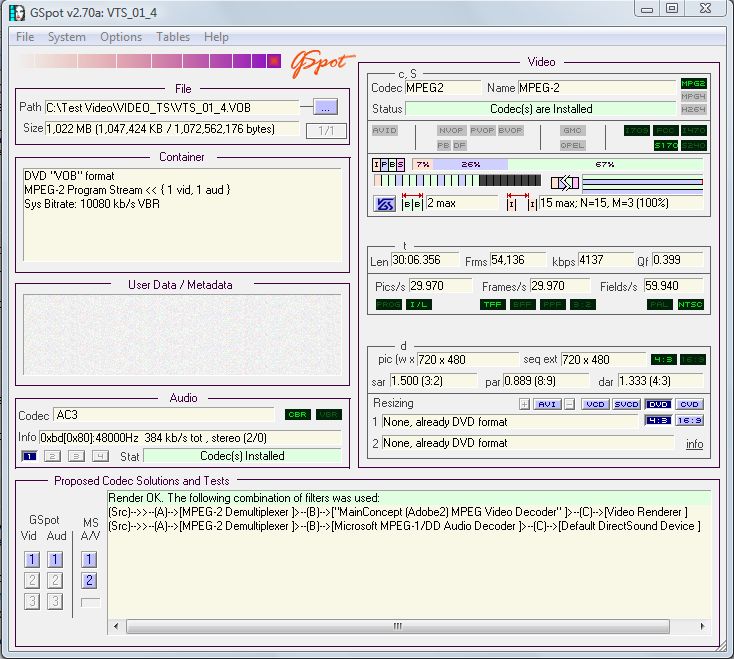Click the 67% B-frame percentage bar
This screenshot has width=734, height=659.
pos(605,165)
